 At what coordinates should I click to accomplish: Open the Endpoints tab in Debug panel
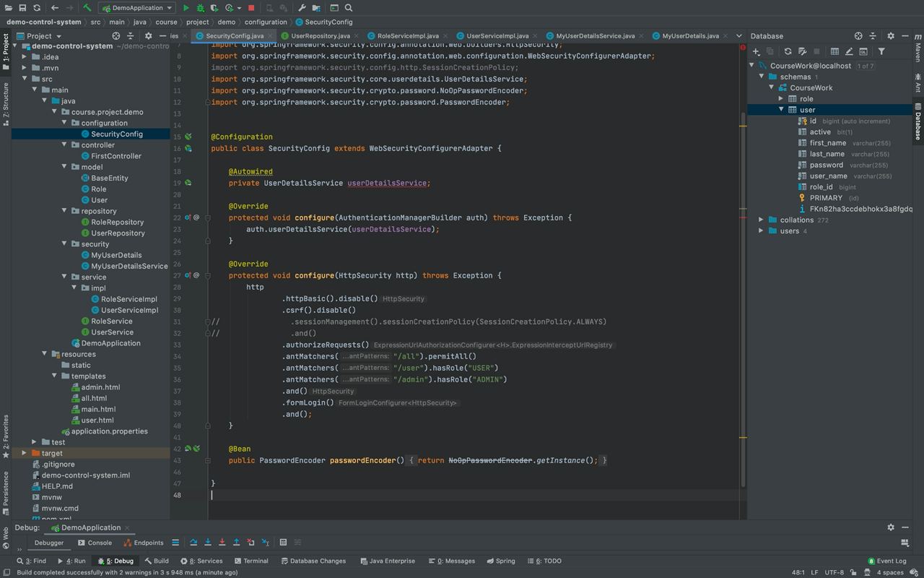point(143,543)
